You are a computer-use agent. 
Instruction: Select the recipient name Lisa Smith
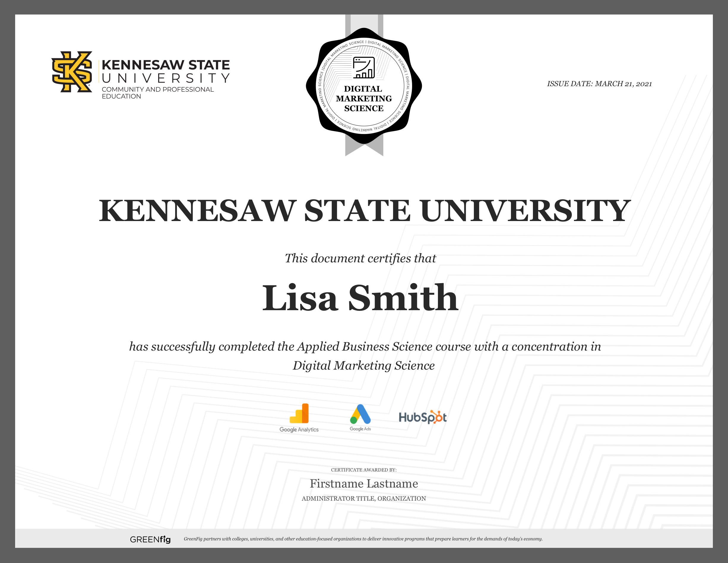click(360, 298)
